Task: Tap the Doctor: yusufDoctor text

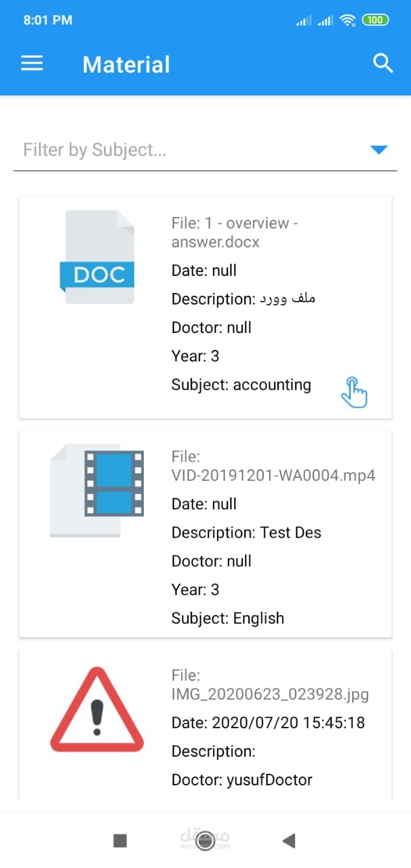Action: [242, 780]
